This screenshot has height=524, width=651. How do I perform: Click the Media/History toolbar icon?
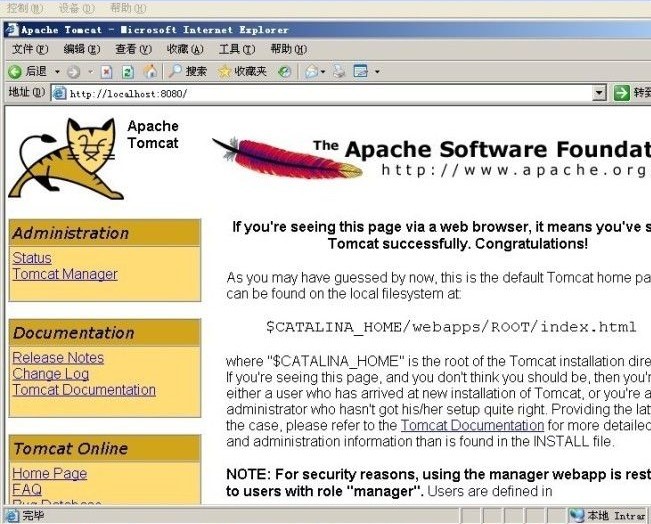click(x=284, y=72)
